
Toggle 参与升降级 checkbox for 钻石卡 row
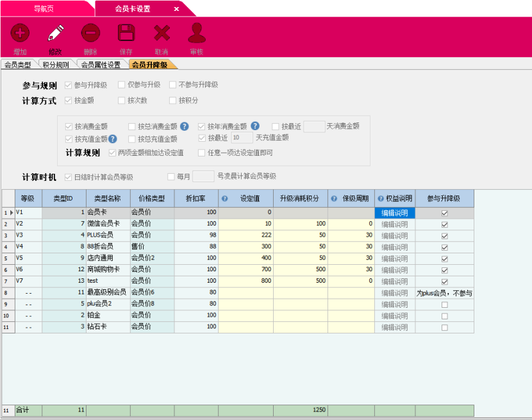pos(444,328)
